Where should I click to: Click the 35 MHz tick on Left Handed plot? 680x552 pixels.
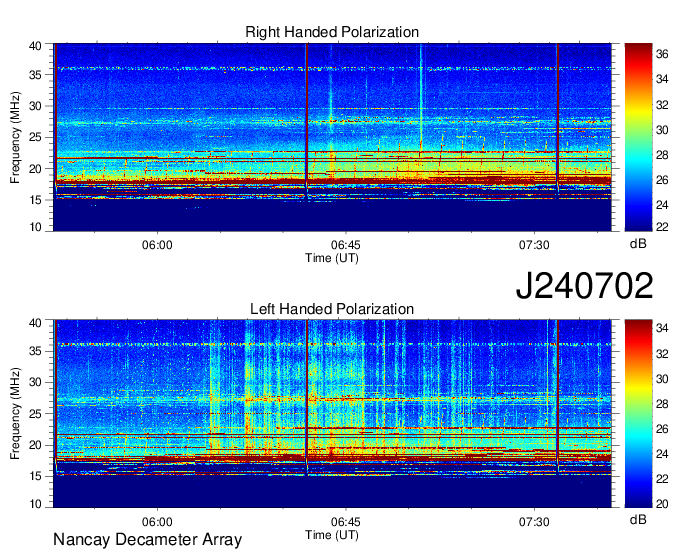pos(35,351)
